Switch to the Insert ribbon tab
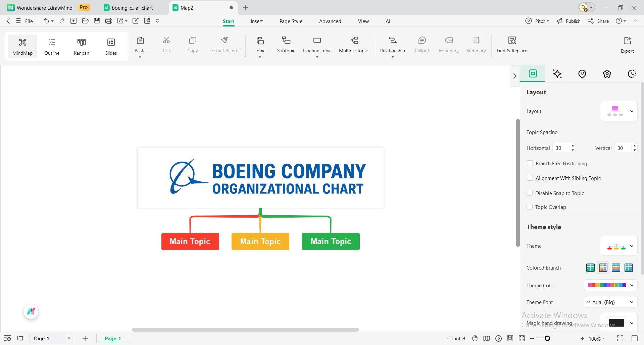Viewport: 644px width, 345px height. click(x=256, y=21)
